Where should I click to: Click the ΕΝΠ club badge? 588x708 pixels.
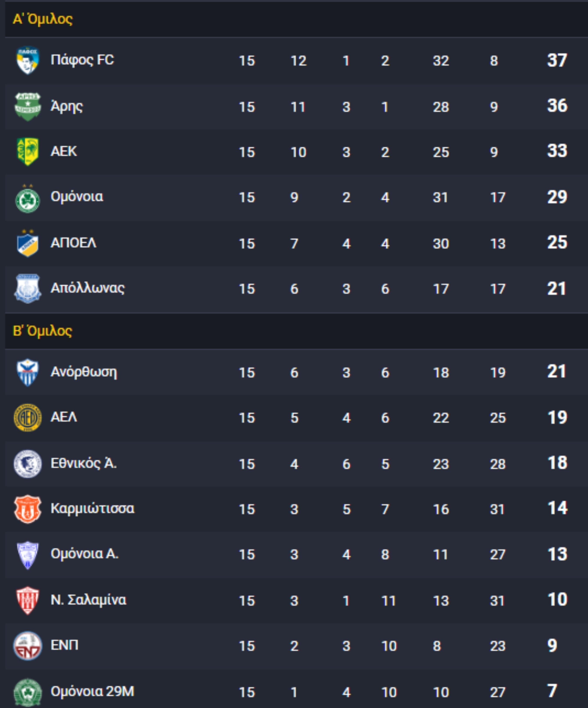tap(28, 646)
